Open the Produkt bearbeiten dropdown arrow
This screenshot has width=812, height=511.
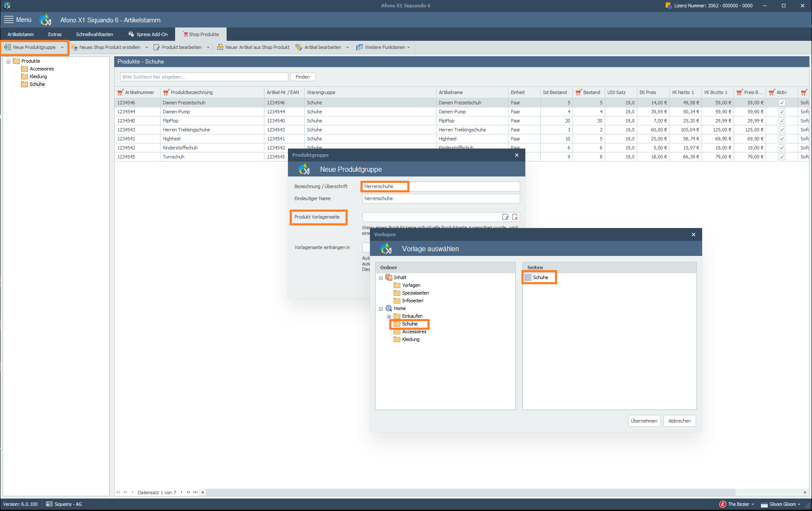point(208,47)
